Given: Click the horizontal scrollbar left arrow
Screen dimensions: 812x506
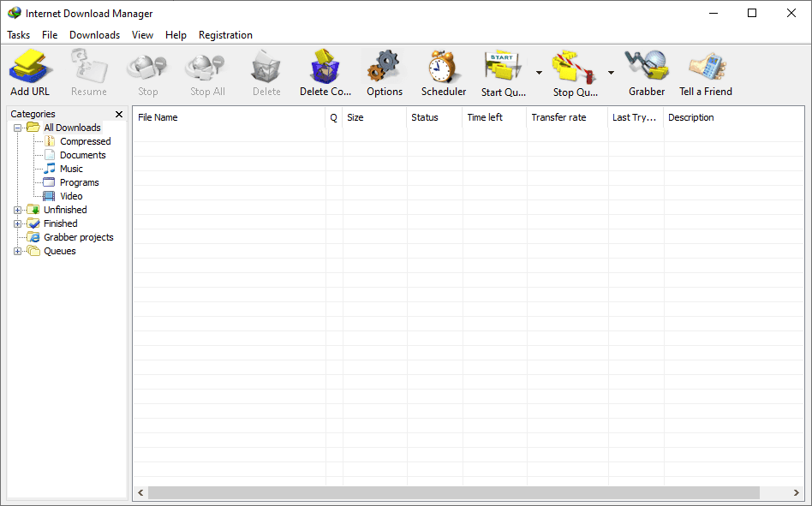Looking at the screenshot, I should (140, 492).
